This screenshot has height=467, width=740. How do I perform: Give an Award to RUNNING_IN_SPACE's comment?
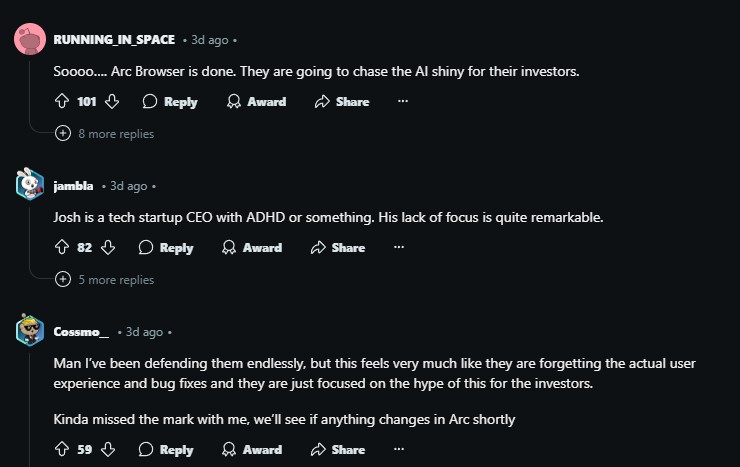coord(256,101)
